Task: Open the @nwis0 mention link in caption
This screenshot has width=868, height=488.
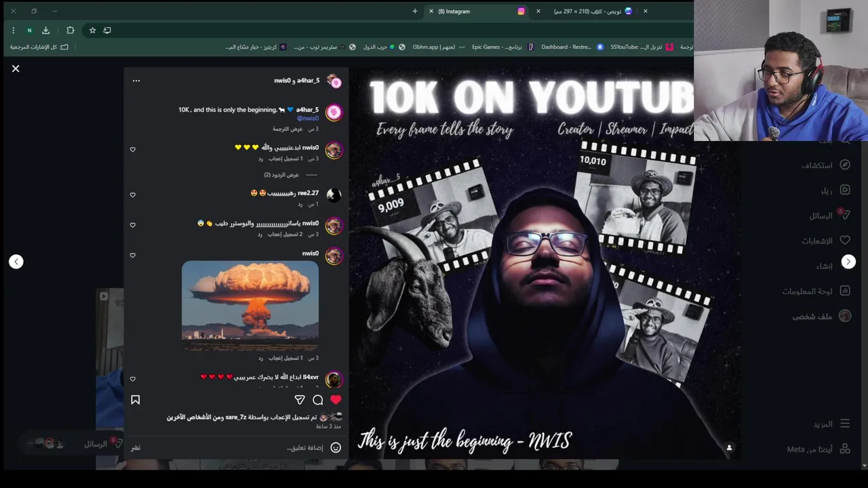Action: (308, 119)
